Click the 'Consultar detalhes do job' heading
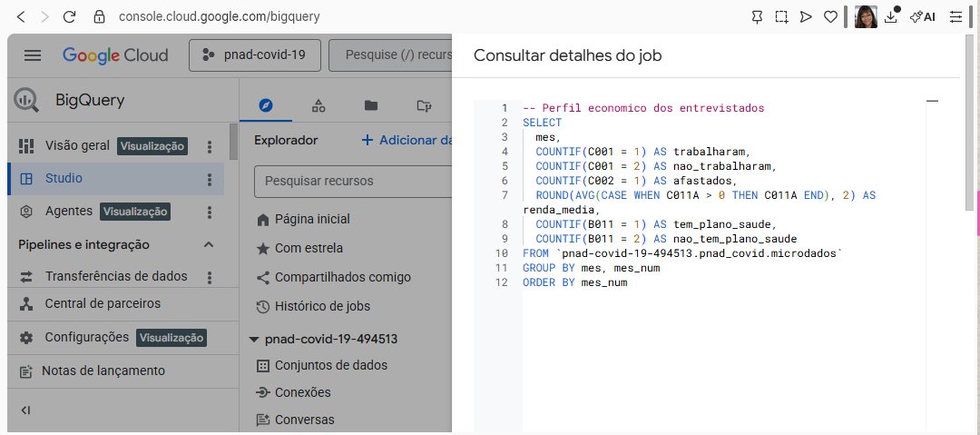This screenshot has height=435, width=980. pyautogui.click(x=567, y=55)
